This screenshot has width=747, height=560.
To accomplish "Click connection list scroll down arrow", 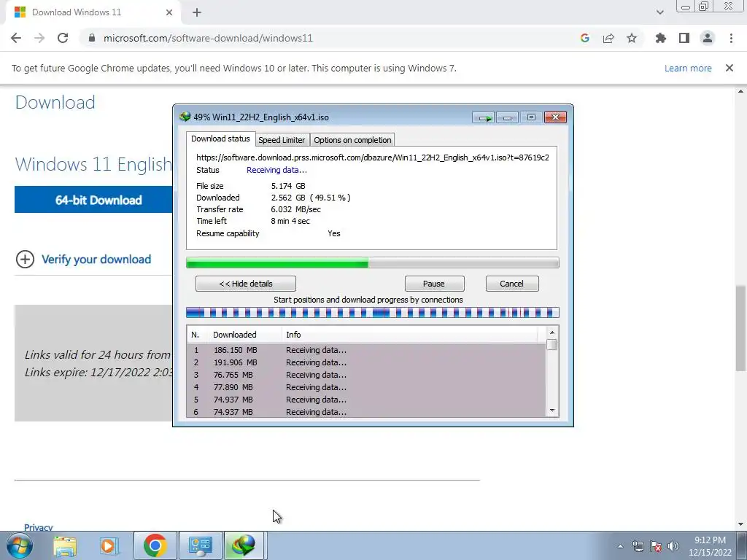I will 552,411.
